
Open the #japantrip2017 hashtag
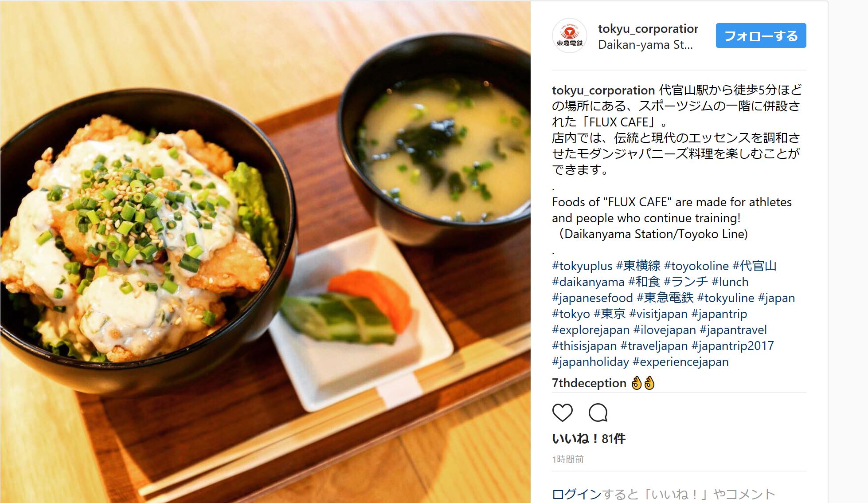pyautogui.click(x=732, y=346)
